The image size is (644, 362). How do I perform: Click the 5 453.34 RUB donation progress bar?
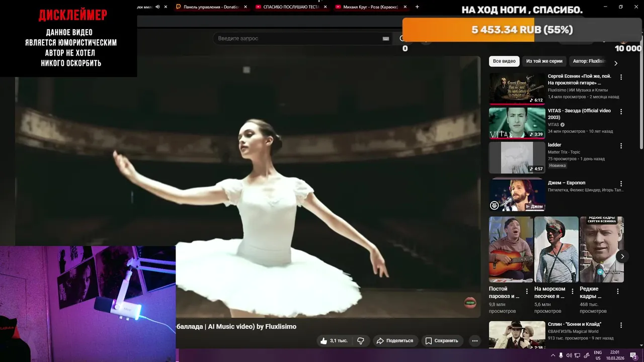(522, 30)
